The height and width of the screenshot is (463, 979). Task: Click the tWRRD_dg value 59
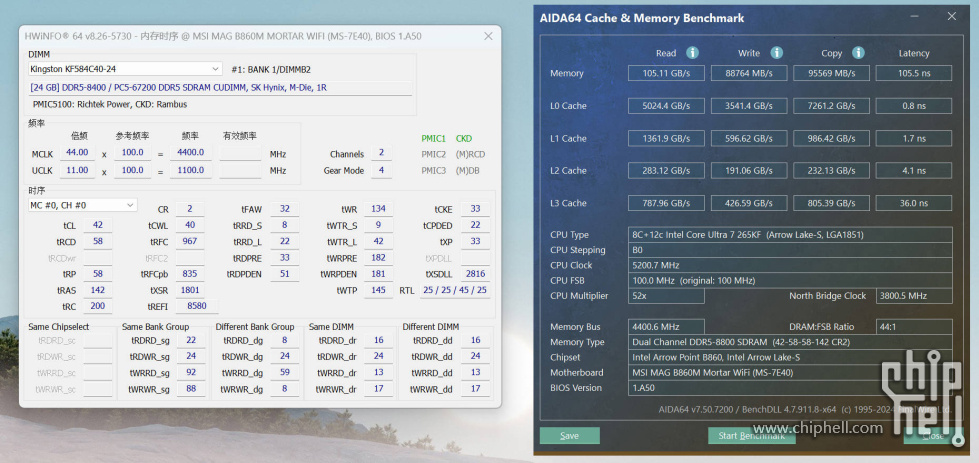coord(285,373)
